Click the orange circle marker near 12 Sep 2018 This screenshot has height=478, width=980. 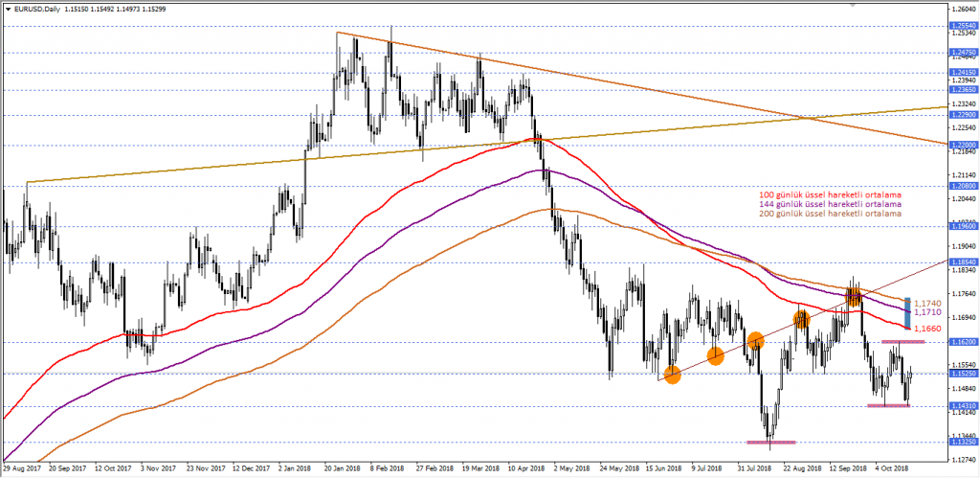click(855, 296)
